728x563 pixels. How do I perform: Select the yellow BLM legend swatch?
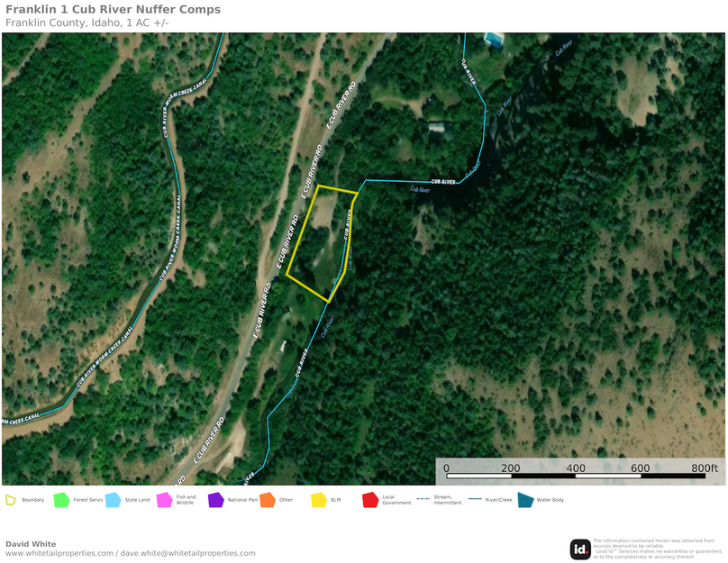(x=319, y=500)
